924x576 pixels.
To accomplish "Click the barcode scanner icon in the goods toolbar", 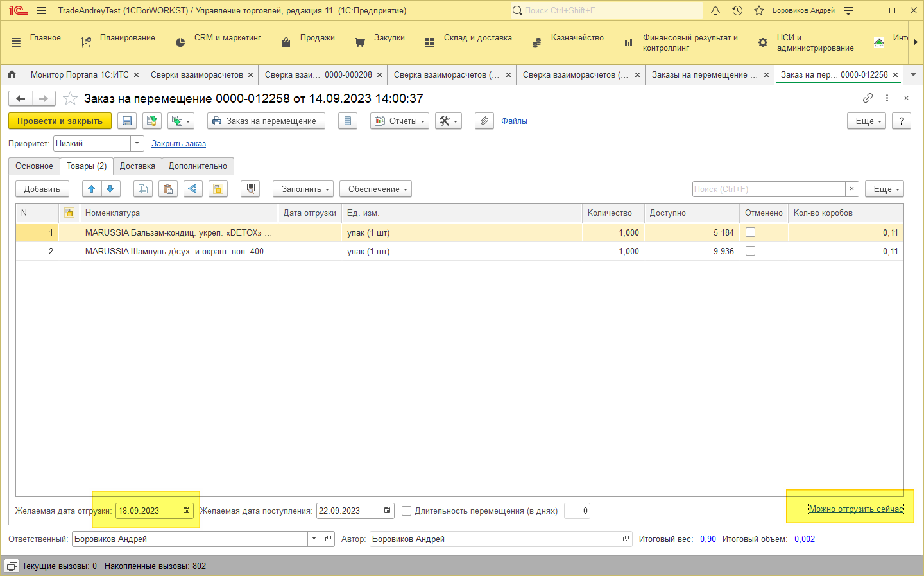I will [x=250, y=189].
